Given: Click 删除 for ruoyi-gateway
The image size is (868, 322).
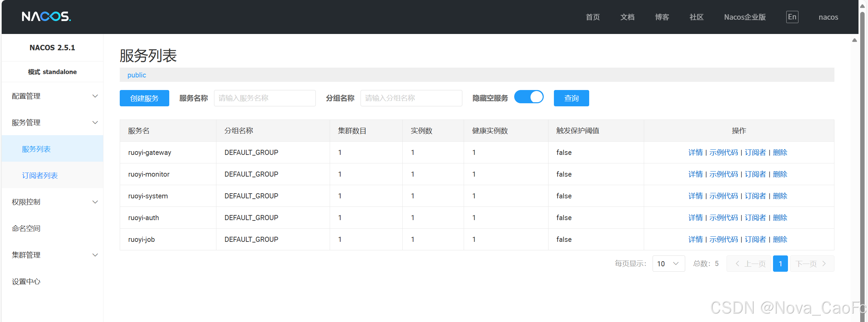Looking at the screenshot, I should point(780,153).
